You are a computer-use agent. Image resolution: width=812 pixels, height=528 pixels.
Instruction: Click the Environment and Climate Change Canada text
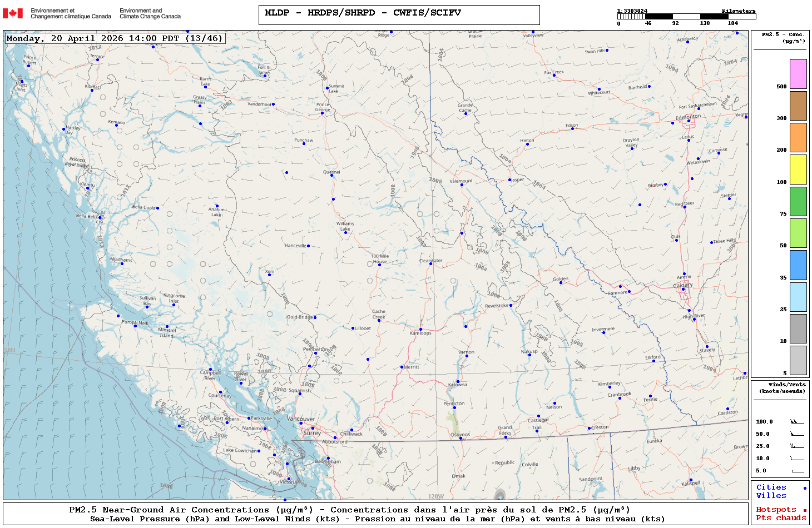coord(150,13)
